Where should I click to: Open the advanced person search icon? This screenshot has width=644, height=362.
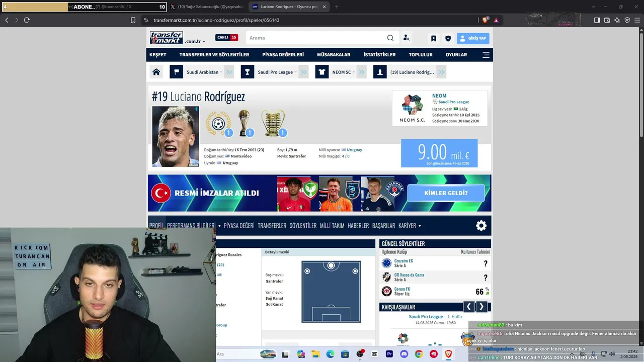click(407, 38)
